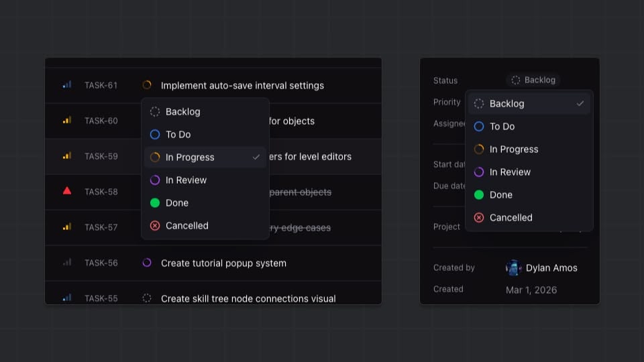Click the Created by label
Image resolution: width=644 pixels, height=362 pixels.
(x=454, y=267)
